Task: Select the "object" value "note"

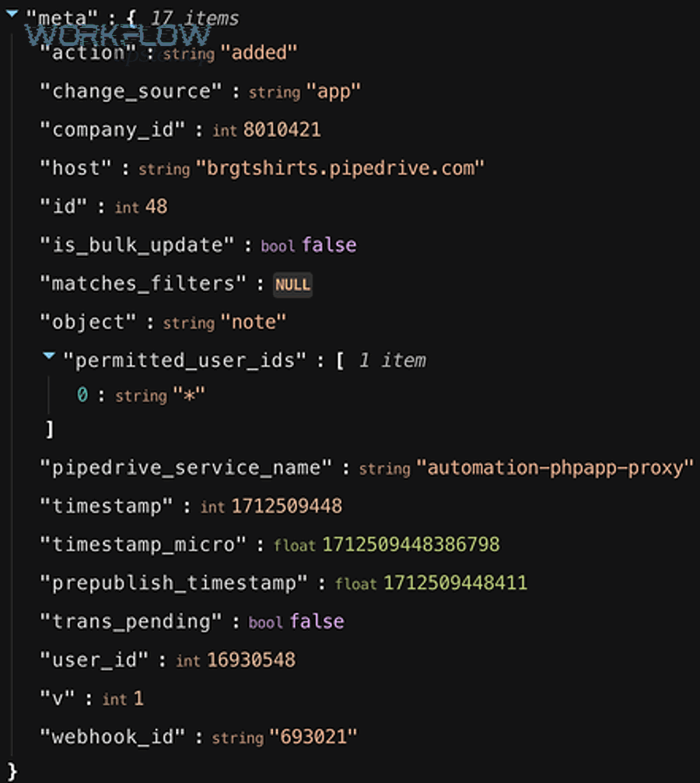Action: click(x=254, y=322)
